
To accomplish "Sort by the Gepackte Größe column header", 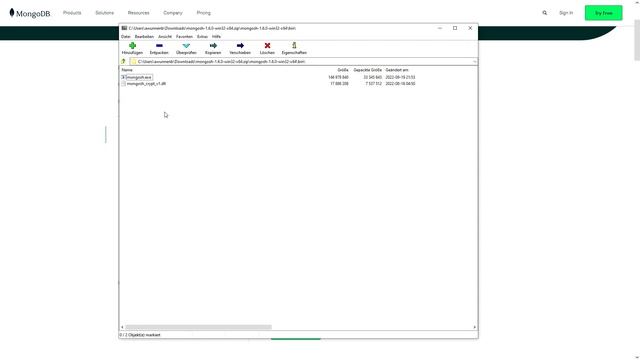I will (367, 70).
